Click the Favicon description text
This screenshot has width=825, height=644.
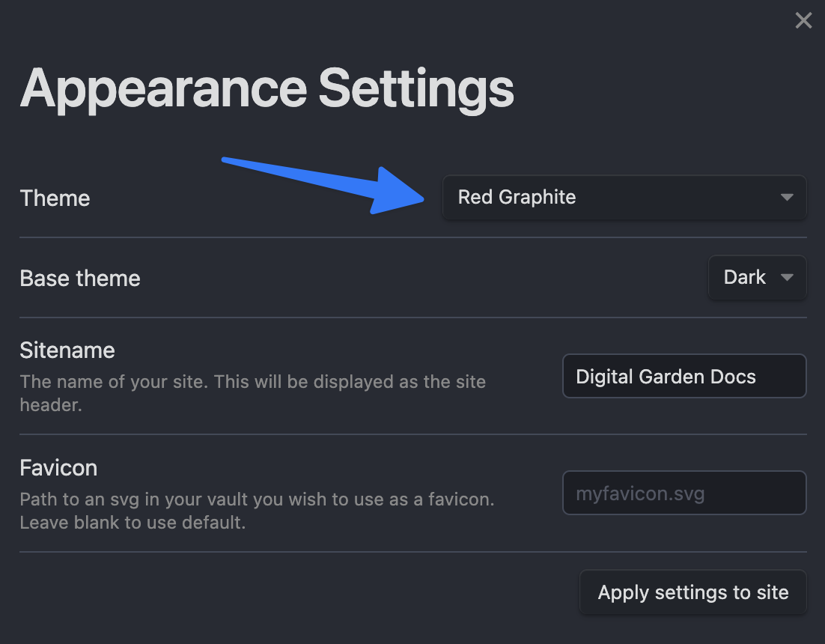point(257,510)
